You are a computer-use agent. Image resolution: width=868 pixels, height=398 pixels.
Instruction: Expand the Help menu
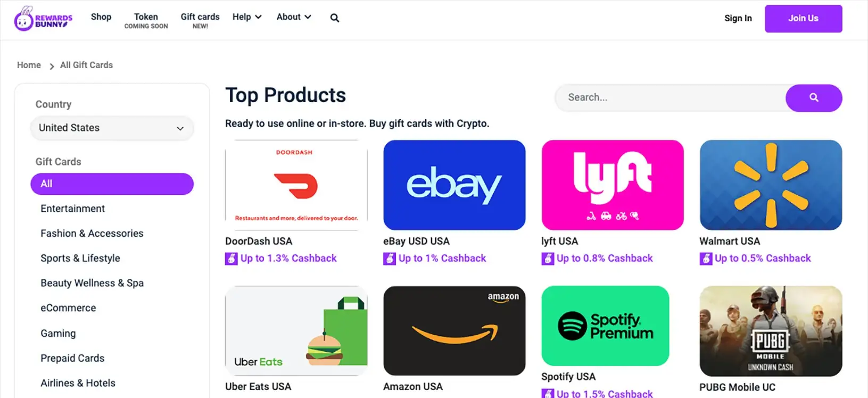click(247, 17)
